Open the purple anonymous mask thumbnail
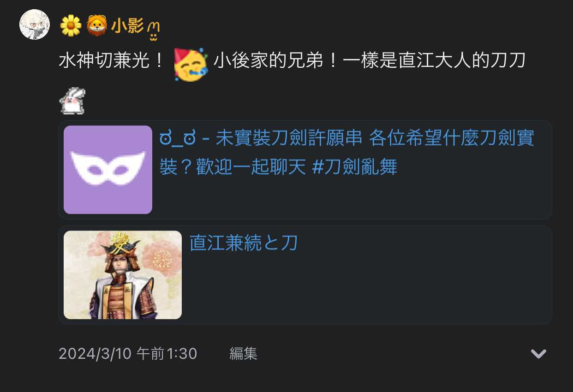The width and height of the screenshot is (573, 392). point(108,170)
